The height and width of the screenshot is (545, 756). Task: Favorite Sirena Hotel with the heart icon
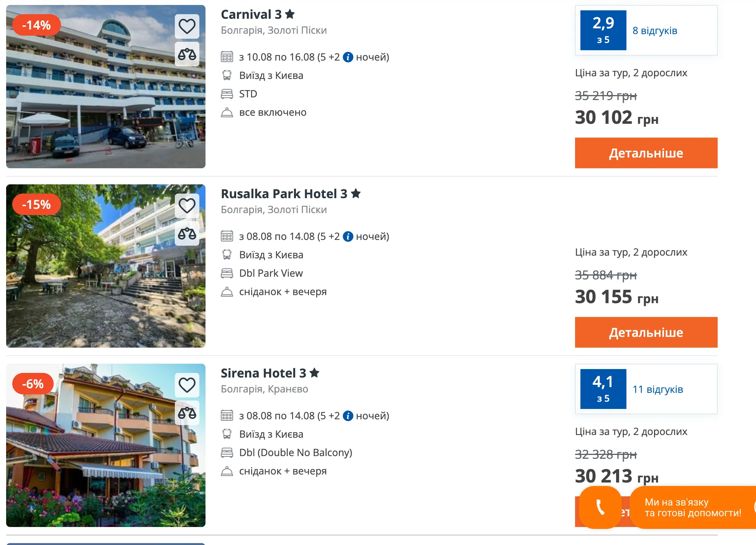tap(187, 385)
